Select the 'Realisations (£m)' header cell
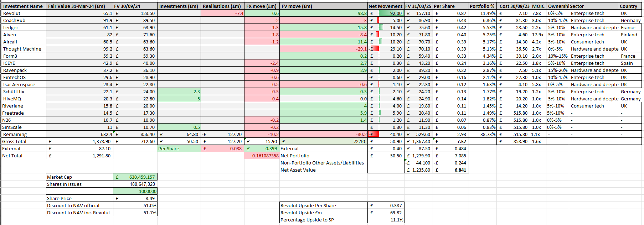Viewport: 644px width, 225px height. [222, 6]
